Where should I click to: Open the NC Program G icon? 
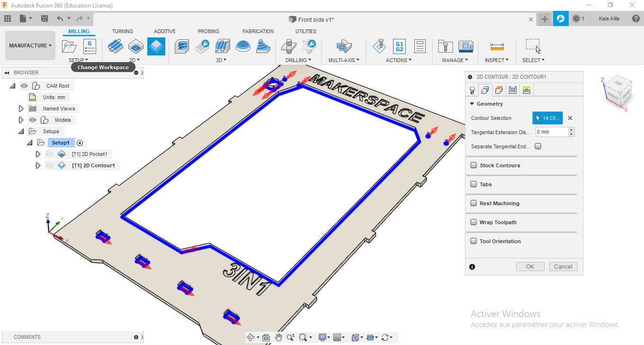pyautogui.click(x=89, y=46)
